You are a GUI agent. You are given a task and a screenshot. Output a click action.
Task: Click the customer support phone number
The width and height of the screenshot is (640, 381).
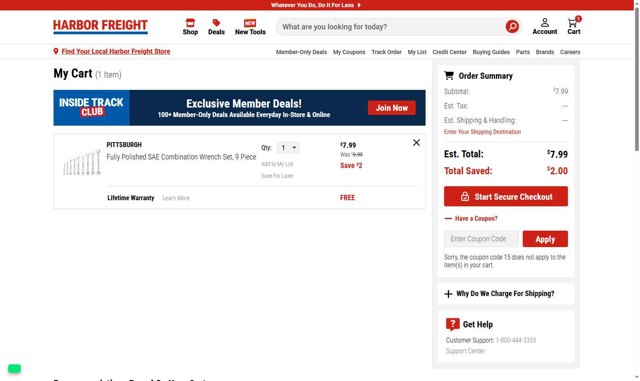516,340
